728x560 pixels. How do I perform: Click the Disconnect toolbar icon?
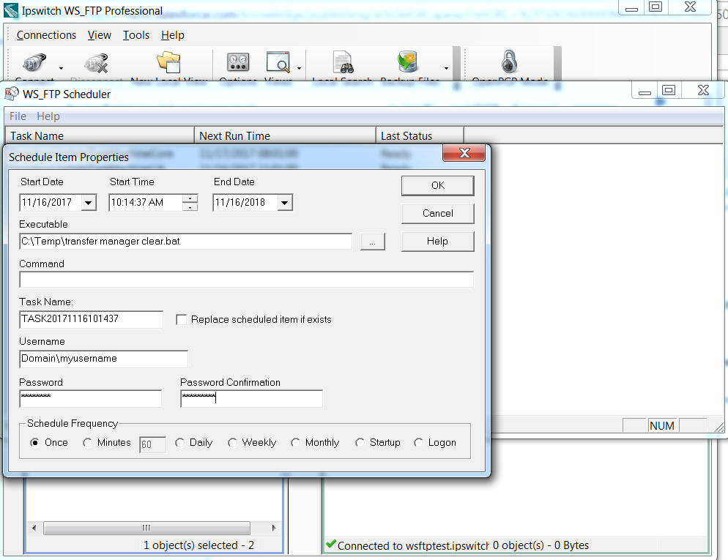[x=94, y=62]
